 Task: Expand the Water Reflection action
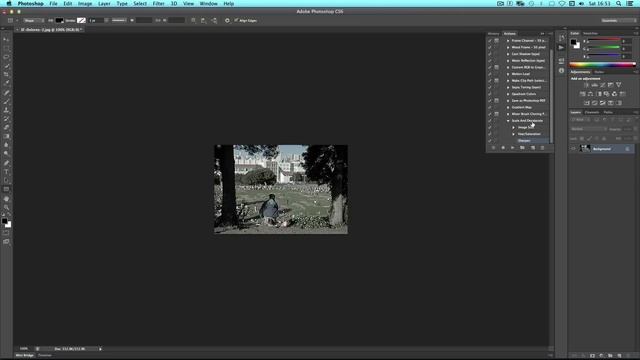(x=508, y=60)
